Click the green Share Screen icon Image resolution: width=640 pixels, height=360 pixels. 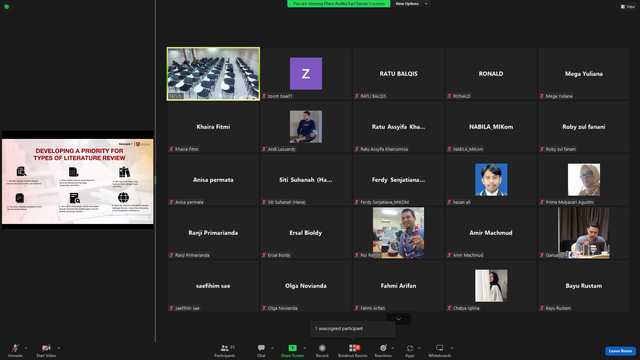pyautogui.click(x=293, y=348)
